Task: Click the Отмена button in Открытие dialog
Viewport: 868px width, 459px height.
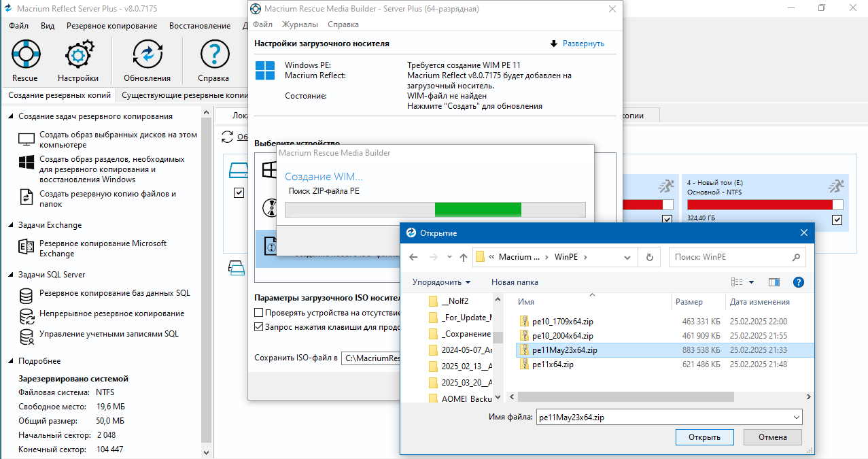Action: [773, 437]
